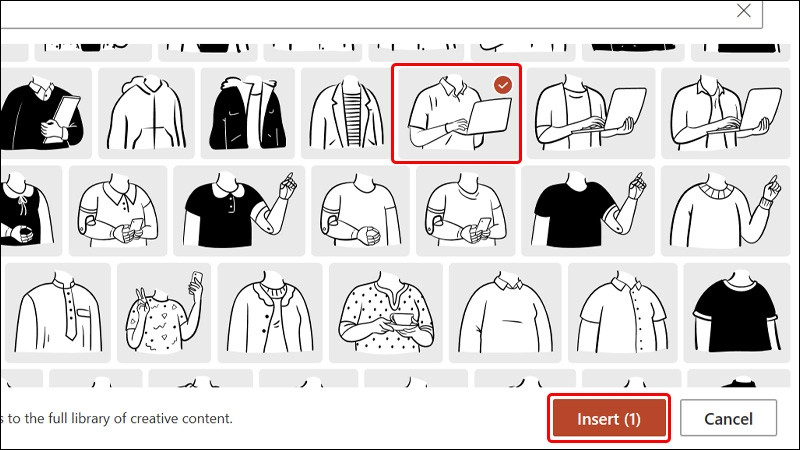Pick black ringer tee cutout
Viewport: 800px width, 450px height.
(x=737, y=313)
